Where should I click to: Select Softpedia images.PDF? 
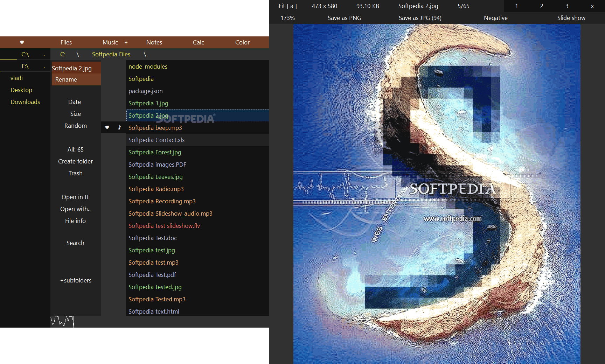tap(197, 164)
